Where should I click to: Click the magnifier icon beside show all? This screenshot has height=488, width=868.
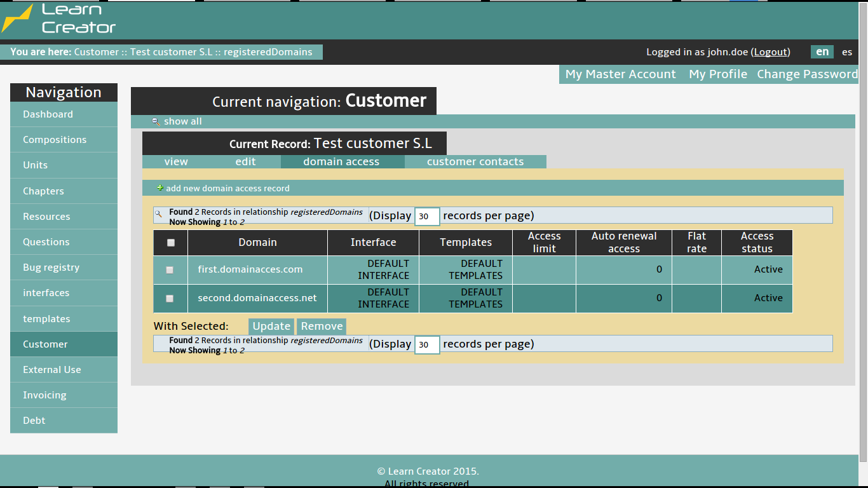pos(156,121)
